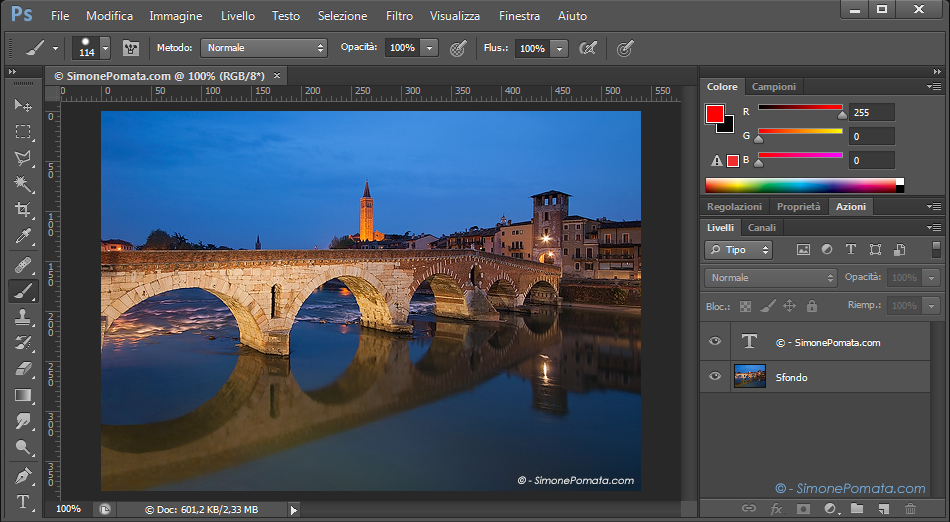
Task: Open the Filtro menu
Action: (x=399, y=16)
